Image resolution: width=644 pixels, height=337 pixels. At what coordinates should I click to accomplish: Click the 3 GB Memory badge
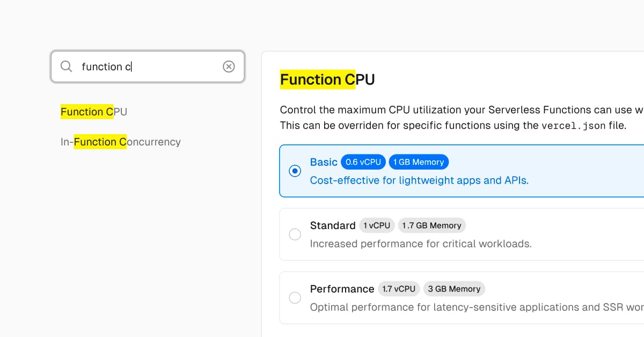click(x=454, y=289)
